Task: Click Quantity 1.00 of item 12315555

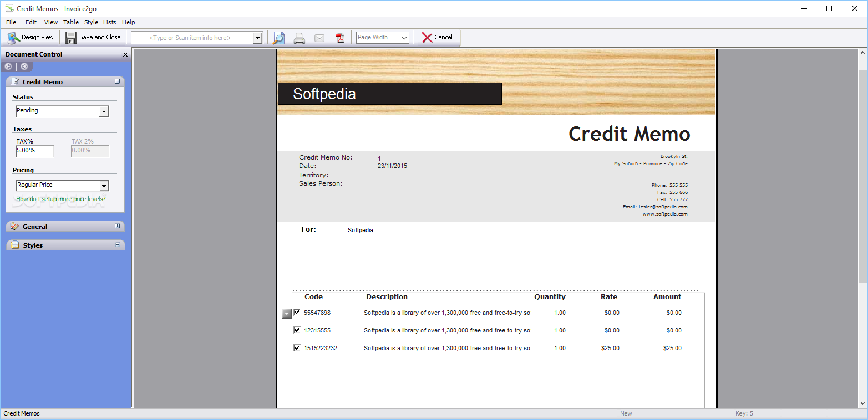Action: (x=560, y=330)
